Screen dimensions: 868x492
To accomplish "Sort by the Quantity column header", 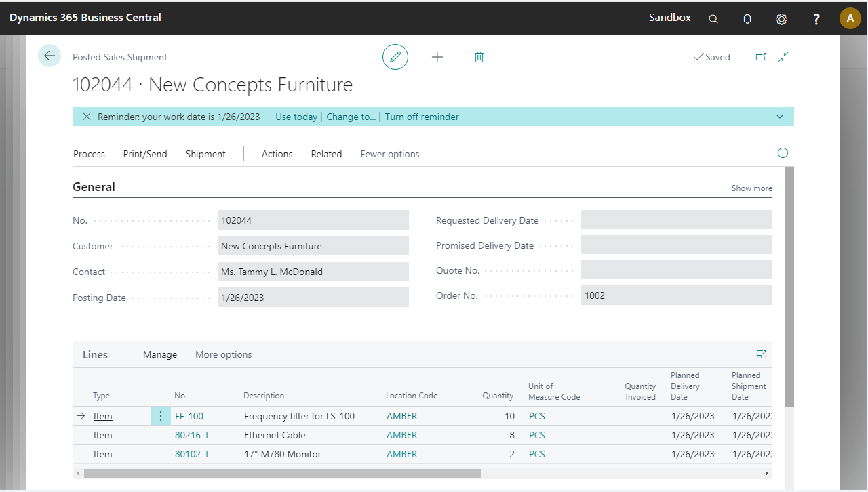I will (x=498, y=396).
